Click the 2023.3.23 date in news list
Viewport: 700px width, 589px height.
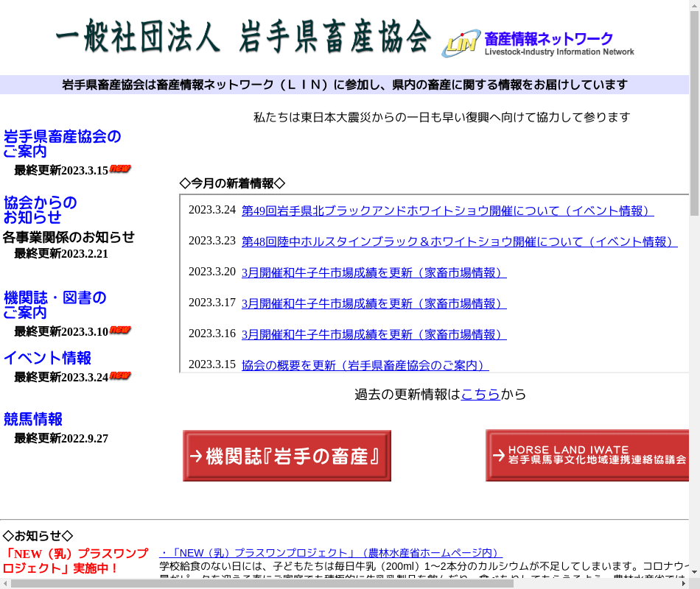(212, 241)
